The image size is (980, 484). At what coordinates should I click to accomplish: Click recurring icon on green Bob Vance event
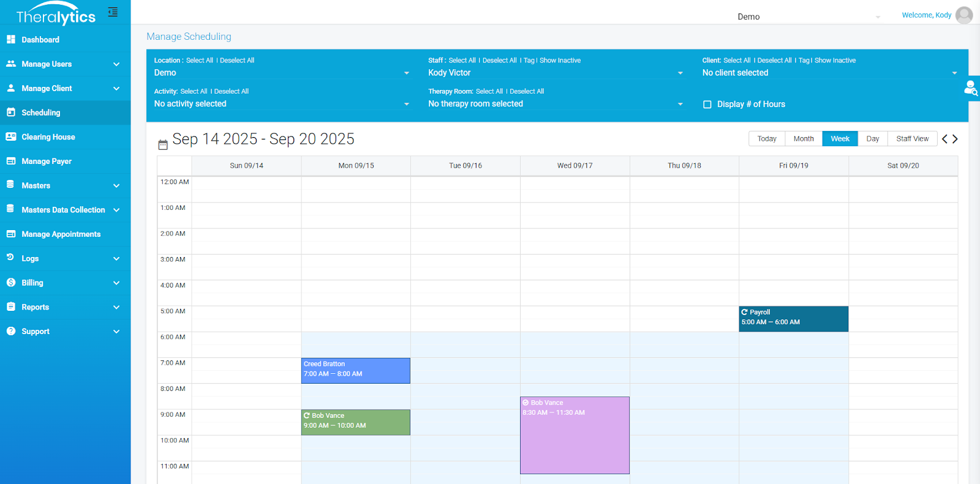[x=307, y=415]
